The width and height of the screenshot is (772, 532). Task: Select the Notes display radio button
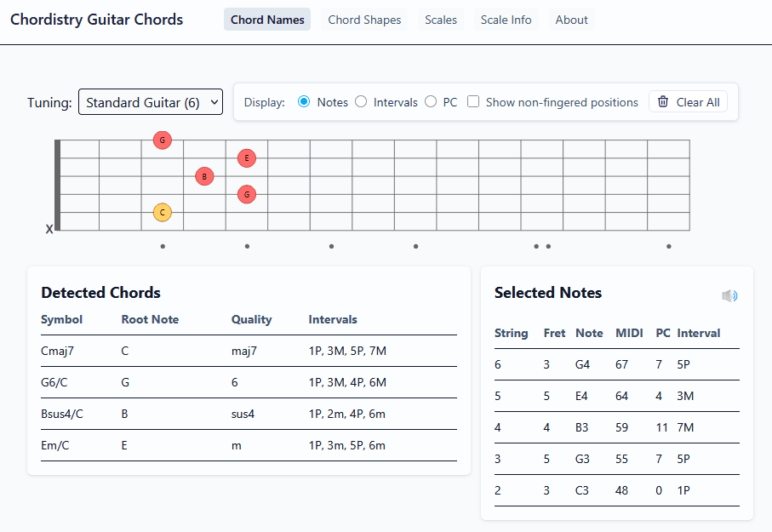coord(304,101)
